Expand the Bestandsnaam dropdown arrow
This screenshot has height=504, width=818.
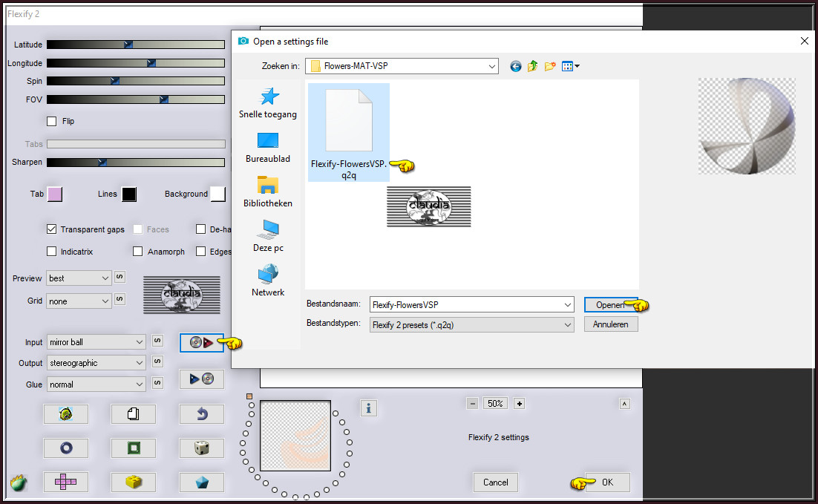568,304
